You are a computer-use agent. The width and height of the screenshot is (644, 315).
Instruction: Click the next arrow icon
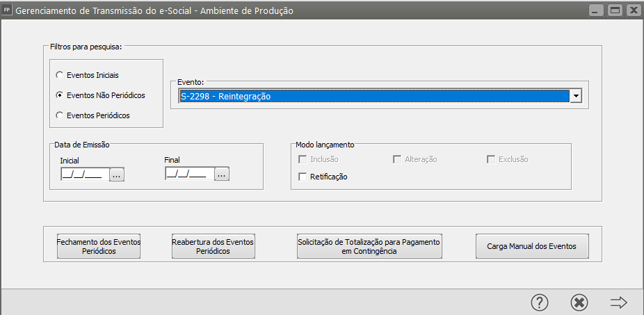(x=618, y=302)
